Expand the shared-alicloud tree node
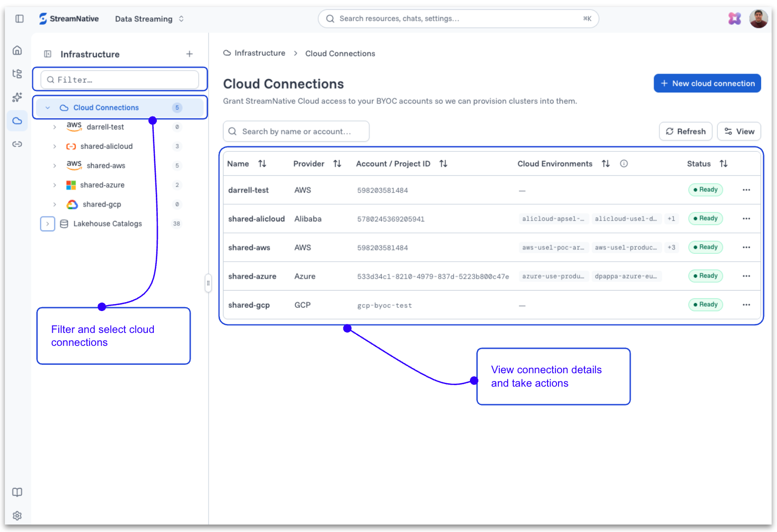Screen dimensions: 777x532 (x=55, y=146)
